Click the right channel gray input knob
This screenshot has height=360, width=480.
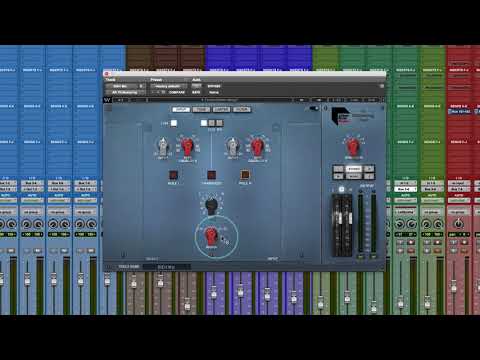(x=232, y=145)
